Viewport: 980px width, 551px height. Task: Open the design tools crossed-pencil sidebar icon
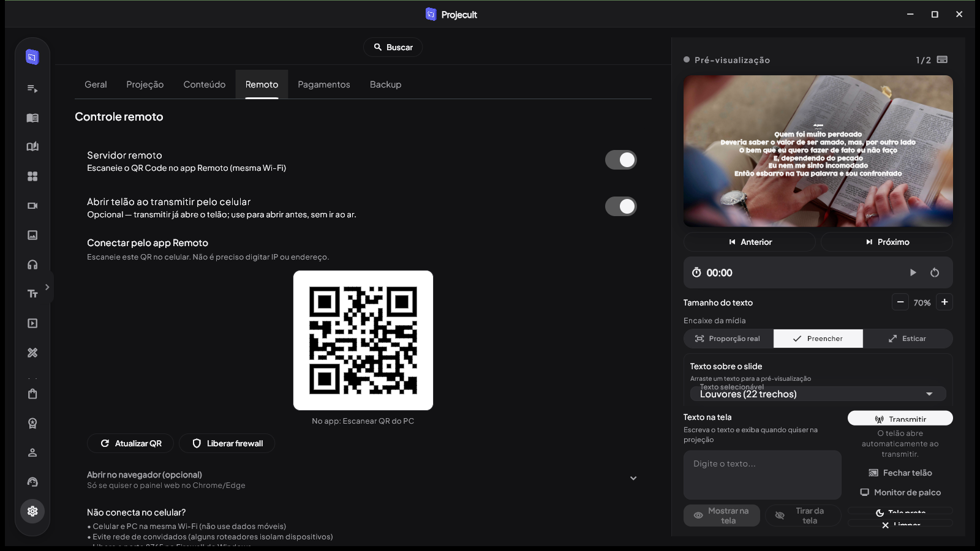tap(32, 353)
